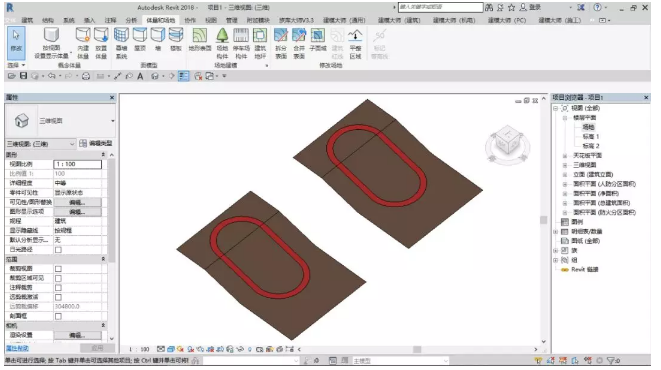The image size is (661, 370).
Task: Expand the Families (族) tree node
Action: pyautogui.click(x=556, y=251)
